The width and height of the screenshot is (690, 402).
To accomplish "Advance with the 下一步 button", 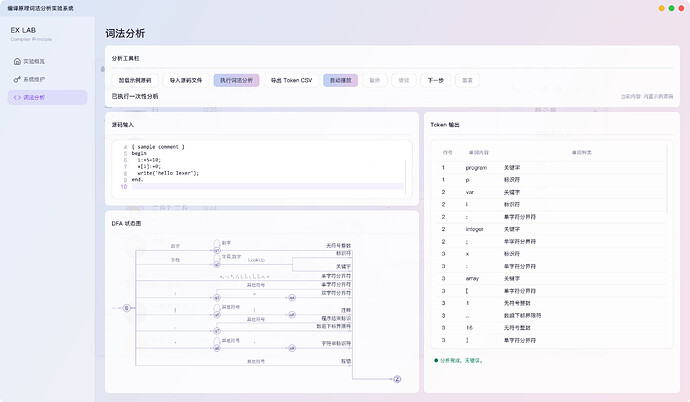I will click(x=436, y=80).
